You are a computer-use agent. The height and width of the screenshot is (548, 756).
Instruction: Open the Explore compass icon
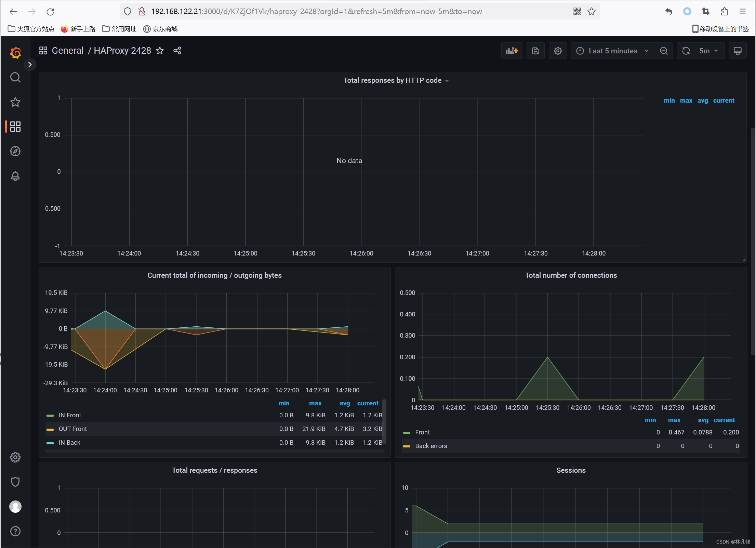click(x=15, y=151)
